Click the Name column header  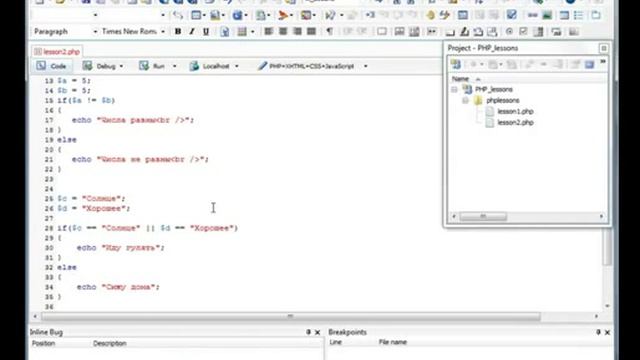point(460,79)
